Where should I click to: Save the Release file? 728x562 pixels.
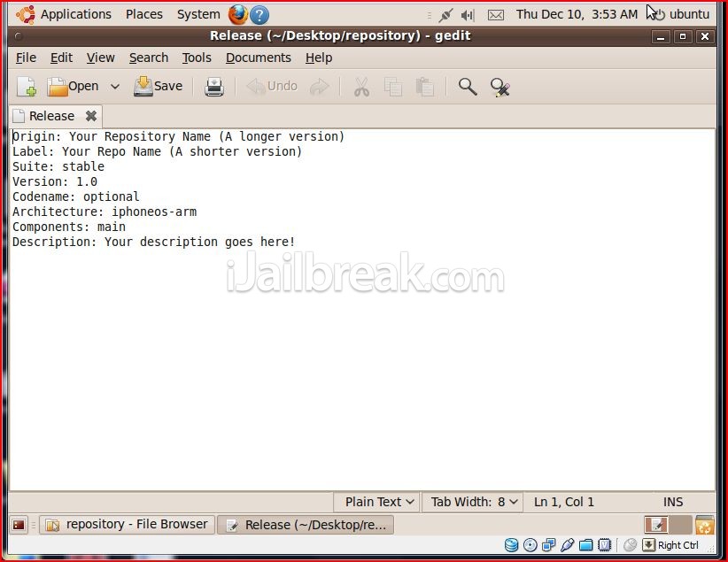158,87
